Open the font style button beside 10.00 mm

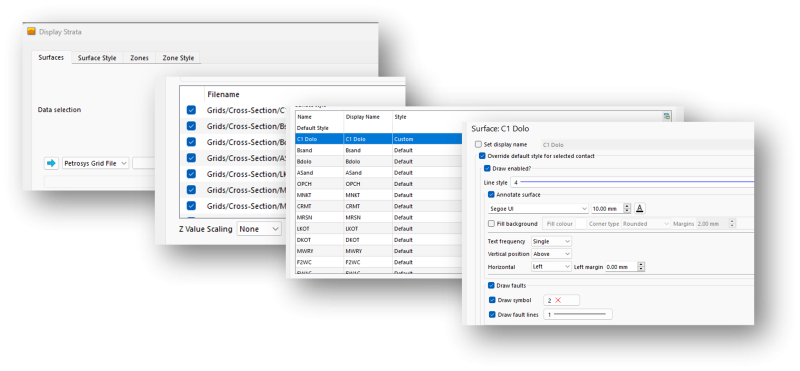640,208
